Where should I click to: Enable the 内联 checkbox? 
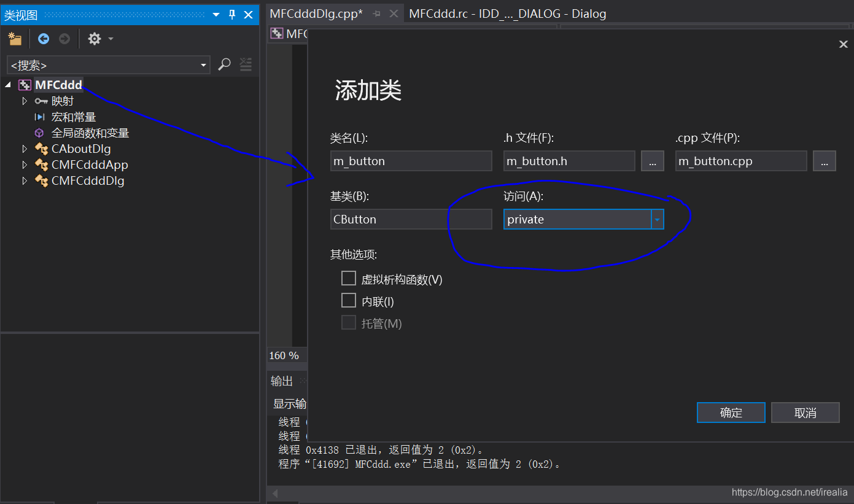349,301
